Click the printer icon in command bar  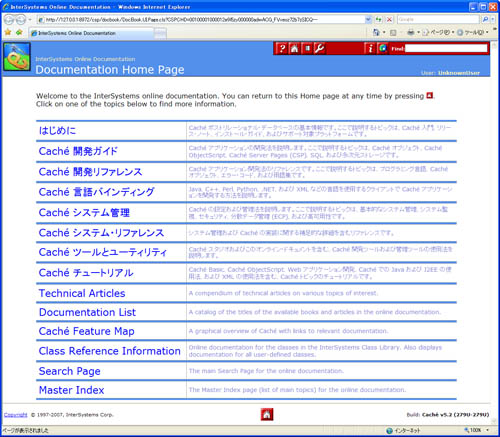pyautogui.click(x=411, y=32)
